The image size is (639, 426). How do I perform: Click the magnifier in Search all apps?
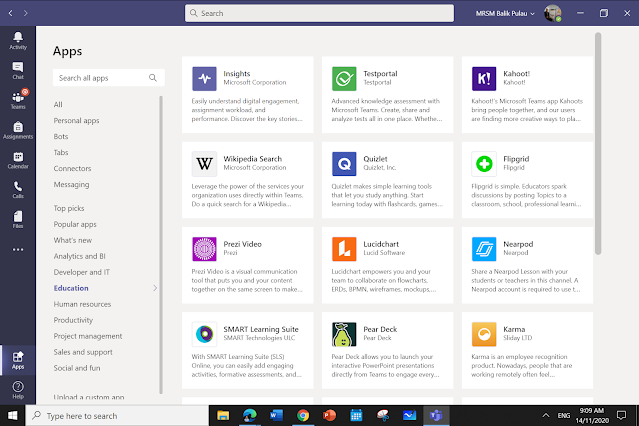[x=153, y=77]
